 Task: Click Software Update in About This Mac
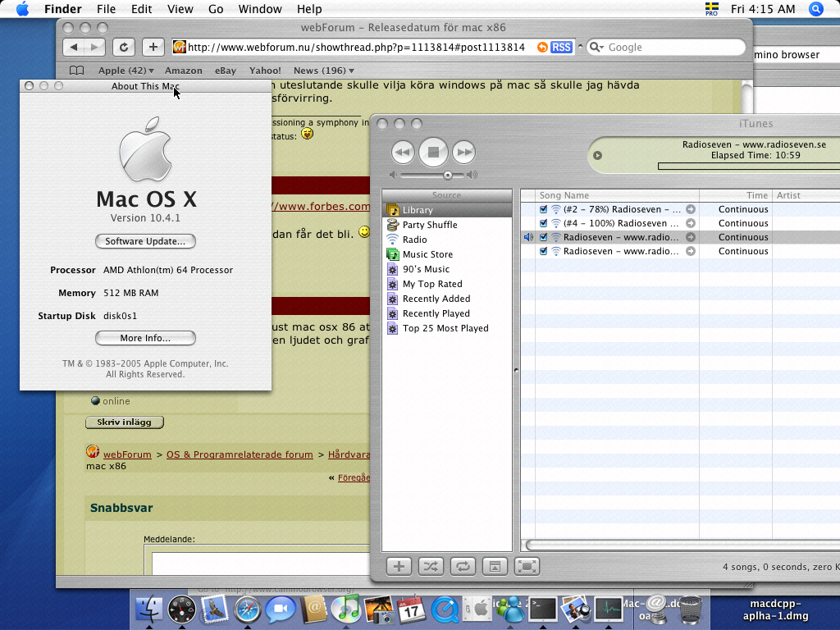145,241
